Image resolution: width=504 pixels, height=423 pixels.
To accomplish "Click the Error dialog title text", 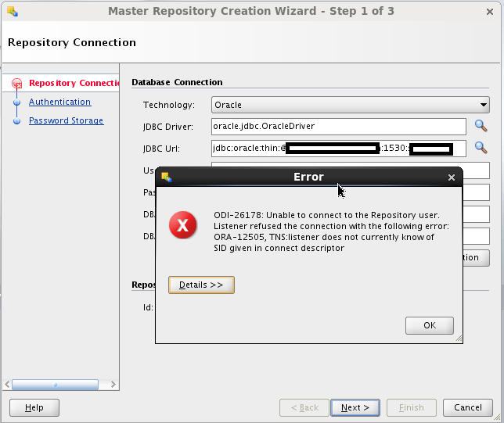I will tap(308, 177).
